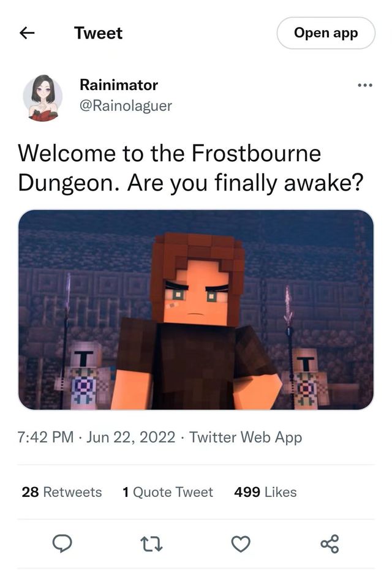View the 28 Retweets list
The width and height of the screenshot is (392, 571).
(x=61, y=492)
